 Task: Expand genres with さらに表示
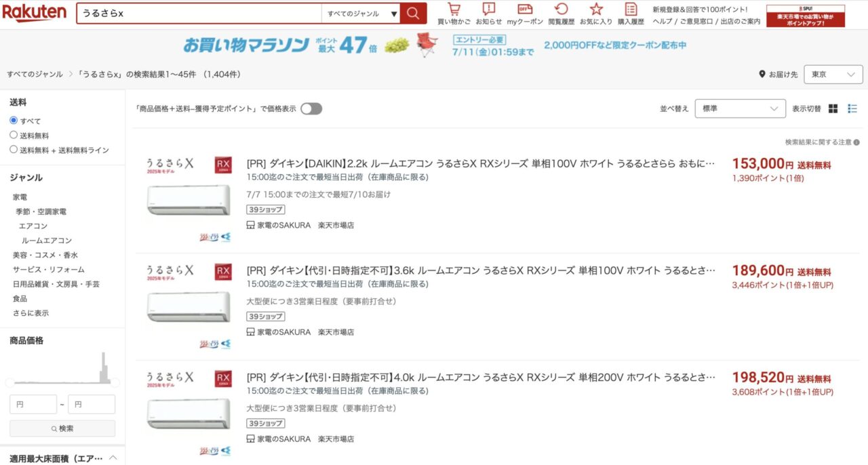point(31,313)
